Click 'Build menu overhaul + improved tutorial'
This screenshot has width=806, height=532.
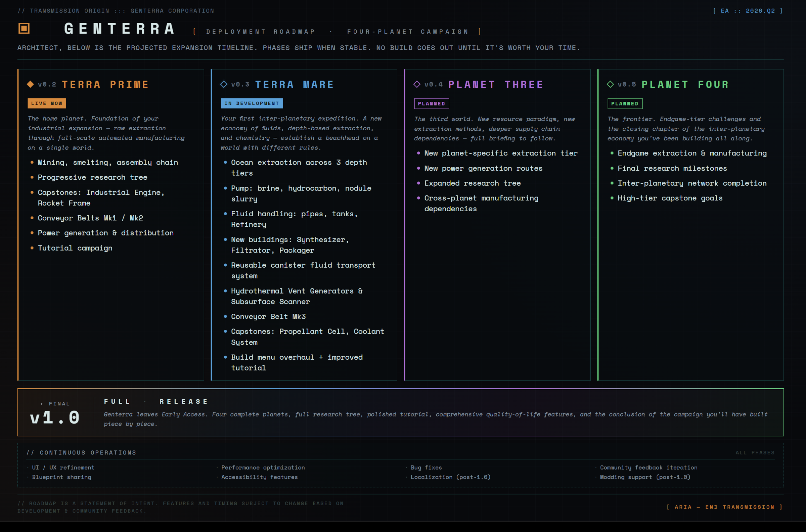click(297, 362)
